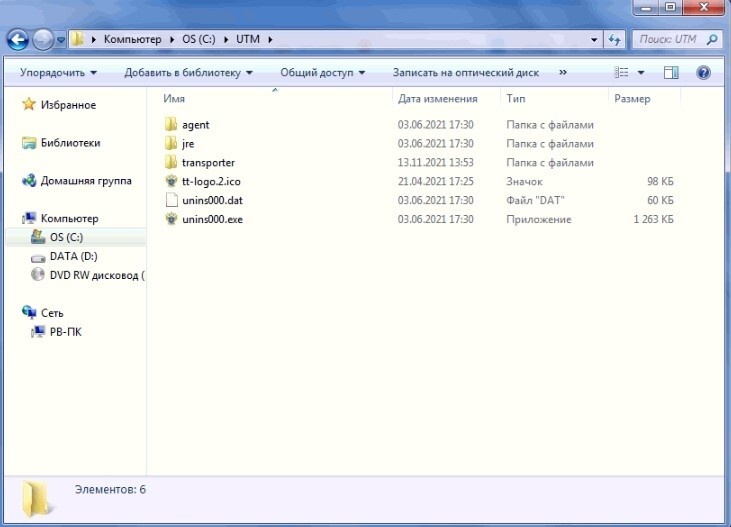Image resolution: width=731 pixels, height=527 pixels.
Task: Refresh the folder with the refresh icon
Action: [614, 40]
